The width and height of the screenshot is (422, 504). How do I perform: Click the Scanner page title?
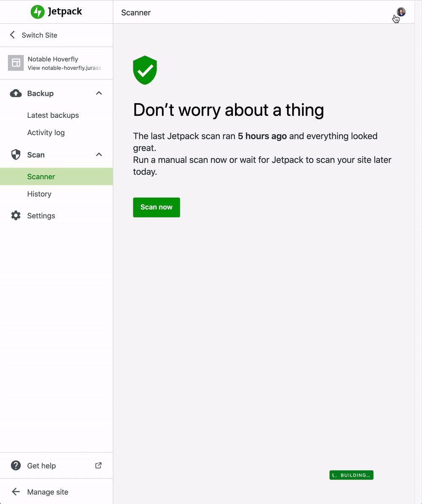point(136,13)
